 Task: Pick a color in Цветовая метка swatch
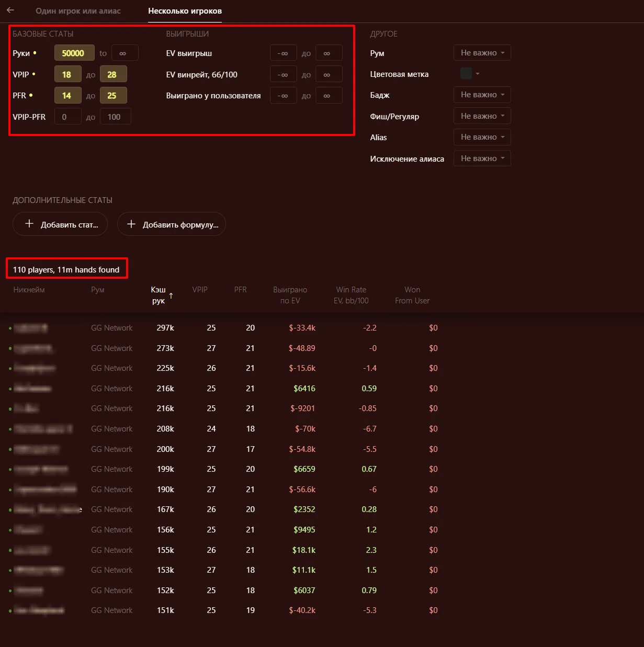pyautogui.click(x=466, y=74)
